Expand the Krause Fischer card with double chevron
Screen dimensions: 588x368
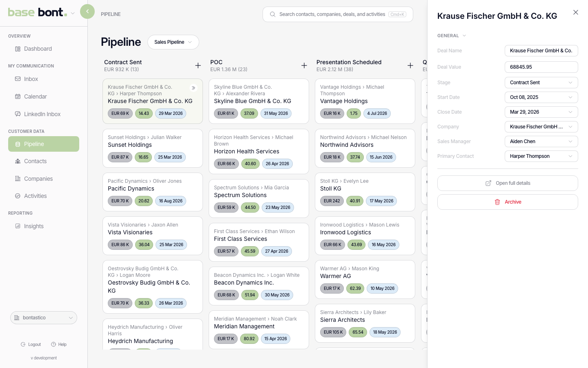[194, 88]
